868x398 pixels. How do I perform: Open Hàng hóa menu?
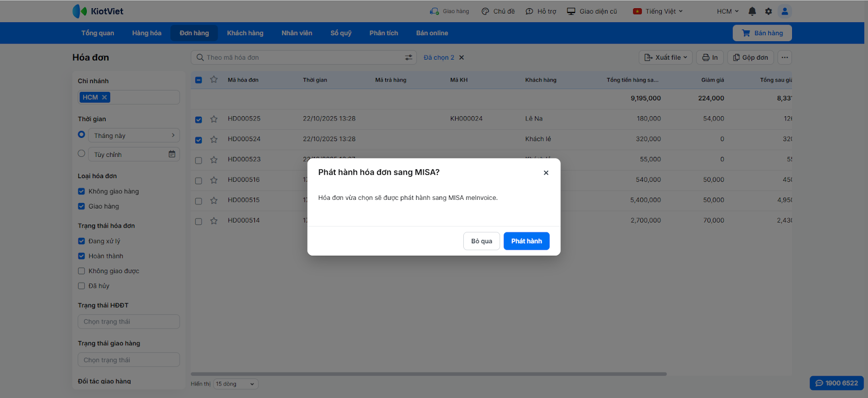pyautogui.click(x=146, y=33)
